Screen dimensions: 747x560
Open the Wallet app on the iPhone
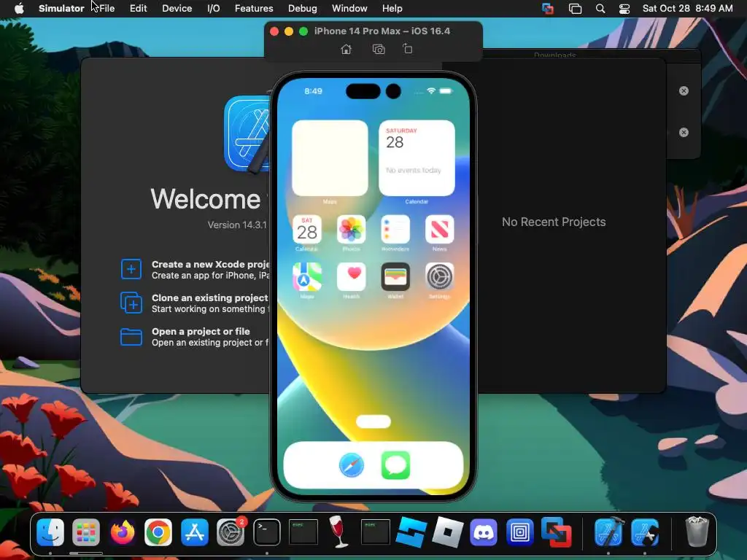click(x=395, y=276)
